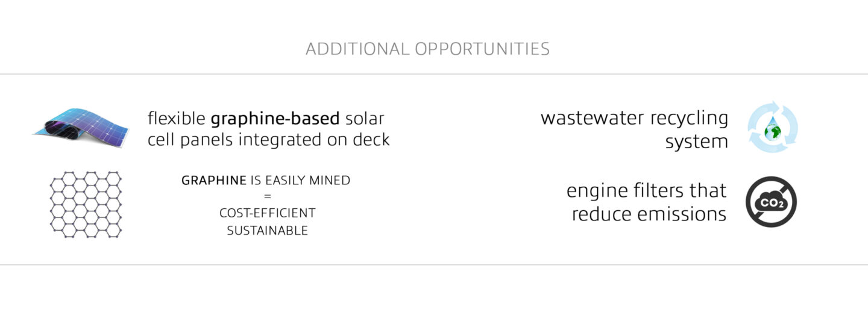The height and width of the screenshot is (330, 868).
Task: Click the 'SUSTAINABLE' text
Action: pos(267,231)
